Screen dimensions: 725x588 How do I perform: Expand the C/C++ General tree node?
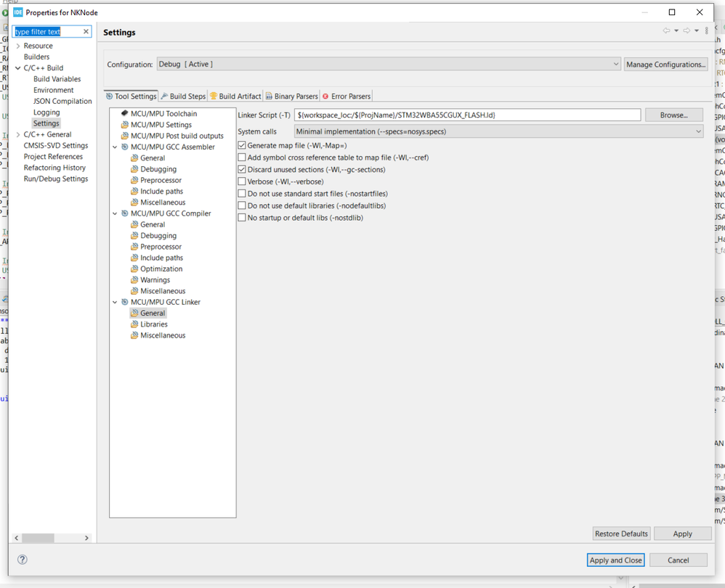tap(18, 134)
